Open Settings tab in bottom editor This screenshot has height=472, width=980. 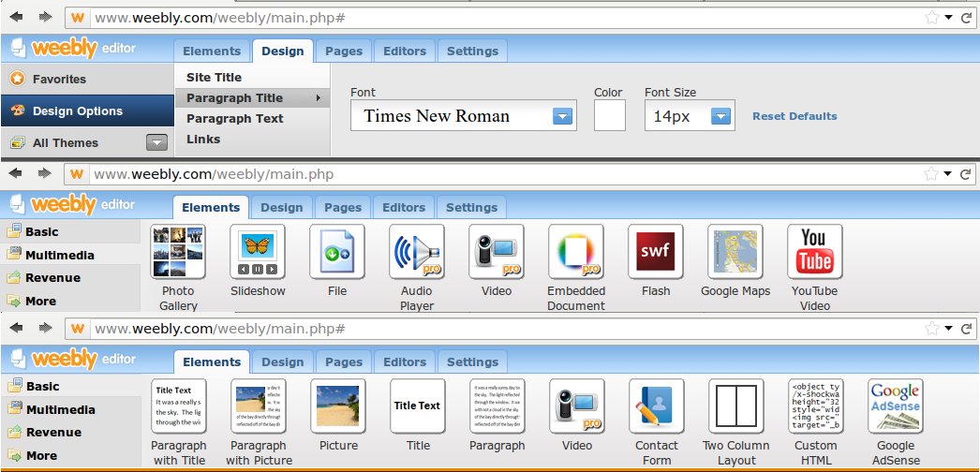pos(472,362)
